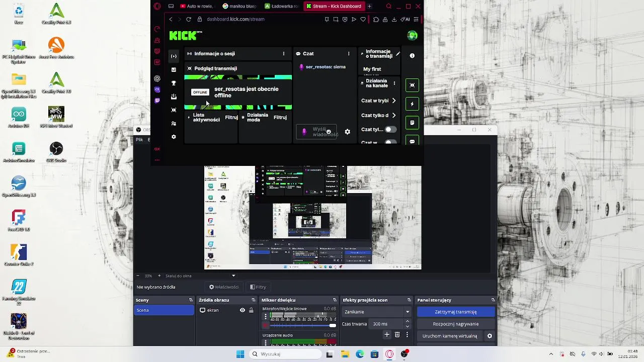Click the 'Wyślij wiadomość' chat input
644x362 pixels.
[317, 132]
